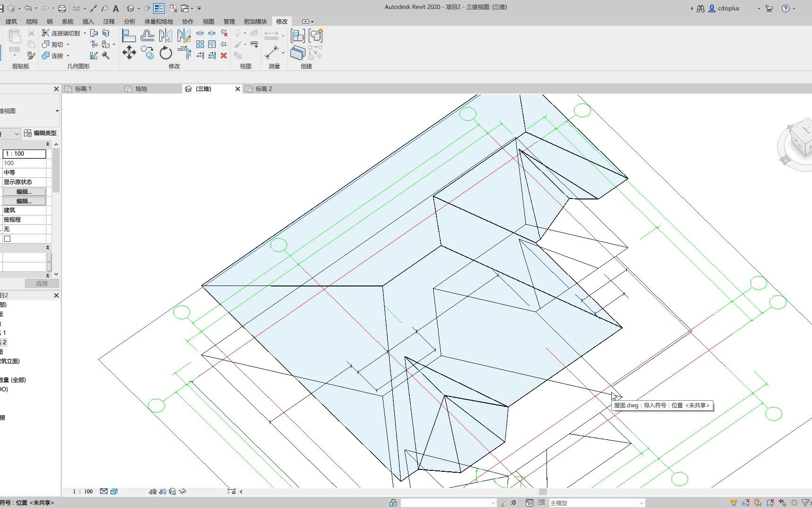Screen dimensions: 812x508
Task: Click the Print icon in quick access toolbar
Action: coord(62,8)
